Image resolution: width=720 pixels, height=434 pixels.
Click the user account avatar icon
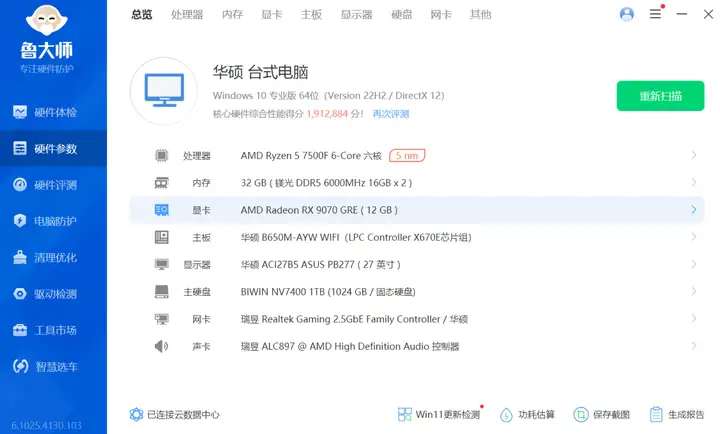coord(627,14)
